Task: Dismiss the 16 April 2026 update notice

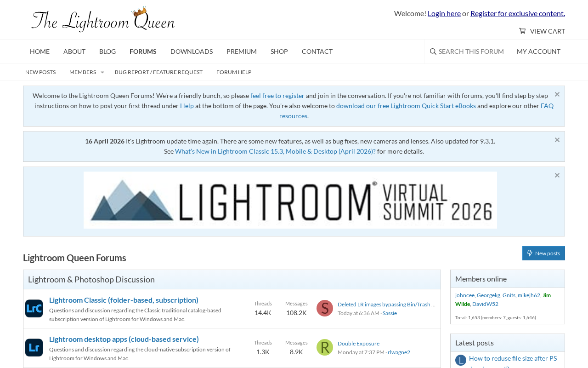Action: 557,140
